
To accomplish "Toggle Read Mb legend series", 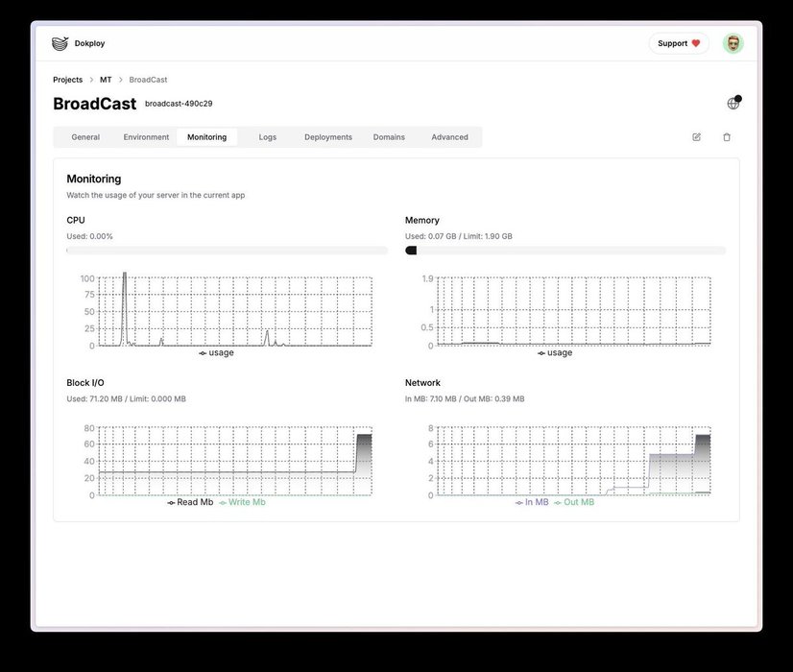I will click(190, 502).
